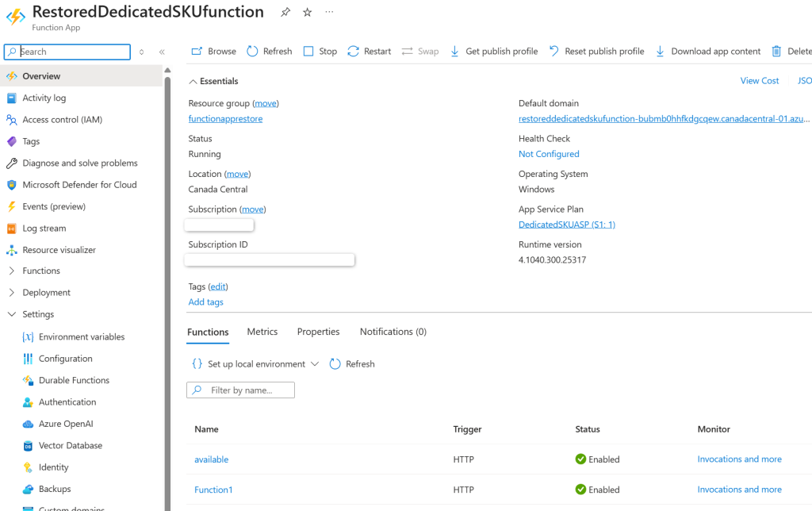The image size is (812, 511).
Task: Refresh the function app from top toolbar
Action: [270, 52]
